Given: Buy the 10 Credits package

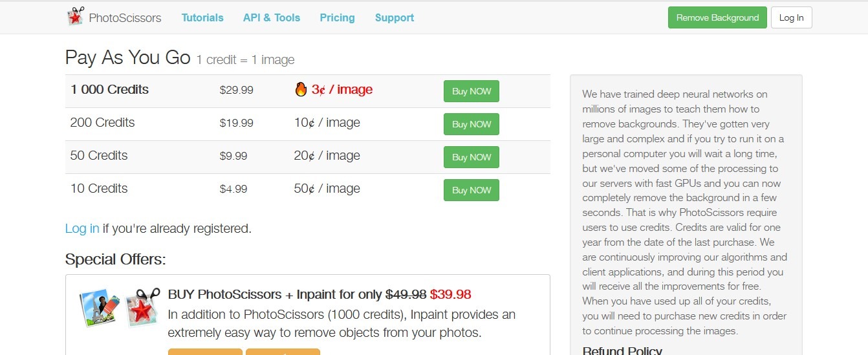Looking at the screenshot, I should click(x=472, y=190).
